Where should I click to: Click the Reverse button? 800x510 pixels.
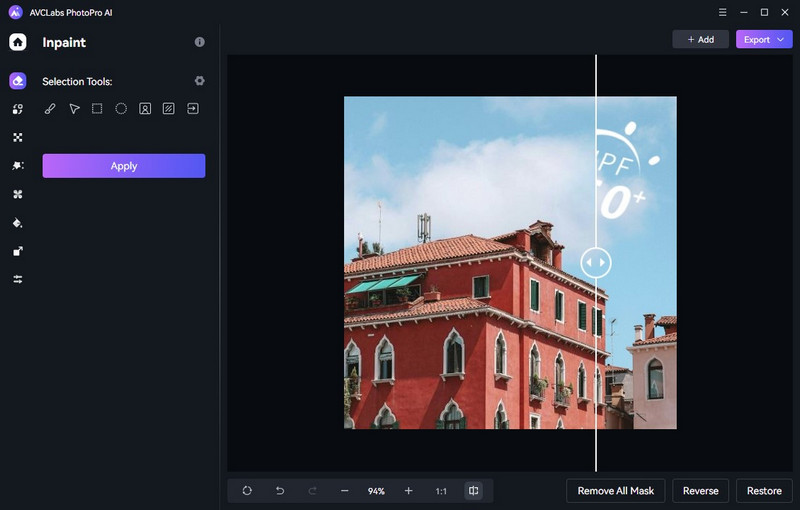pyautogui.click(x=701, y=491)
